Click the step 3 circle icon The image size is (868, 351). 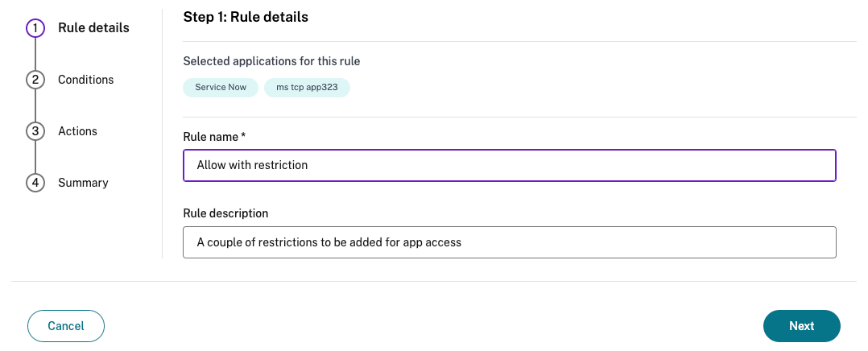tap(35, 131)
